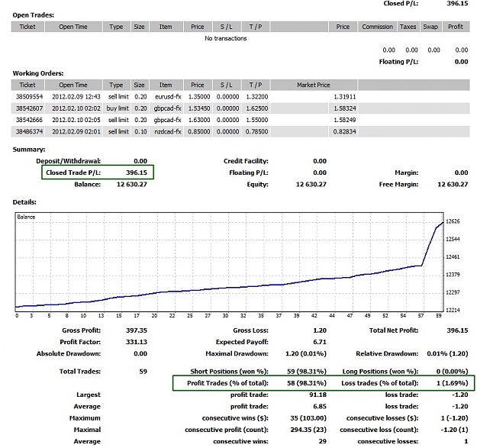Click the Credit Facility label

pyautogui.click(x=246, y=161)
